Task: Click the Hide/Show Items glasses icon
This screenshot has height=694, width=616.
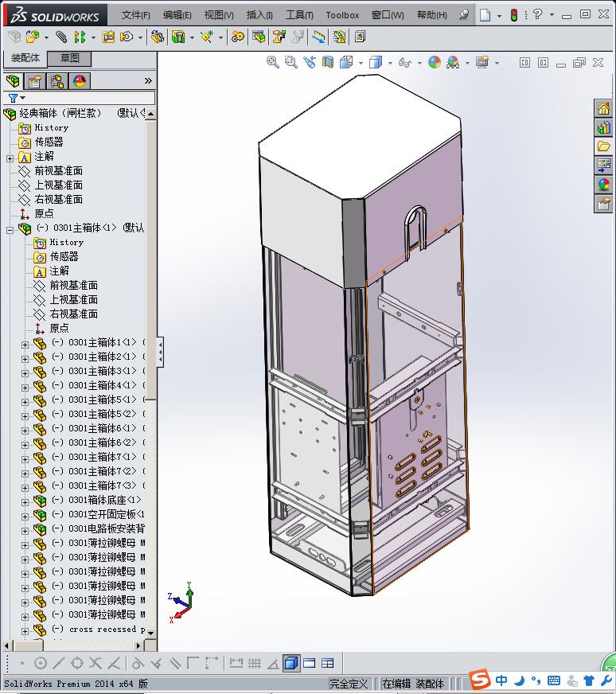Action: [404, 62]
